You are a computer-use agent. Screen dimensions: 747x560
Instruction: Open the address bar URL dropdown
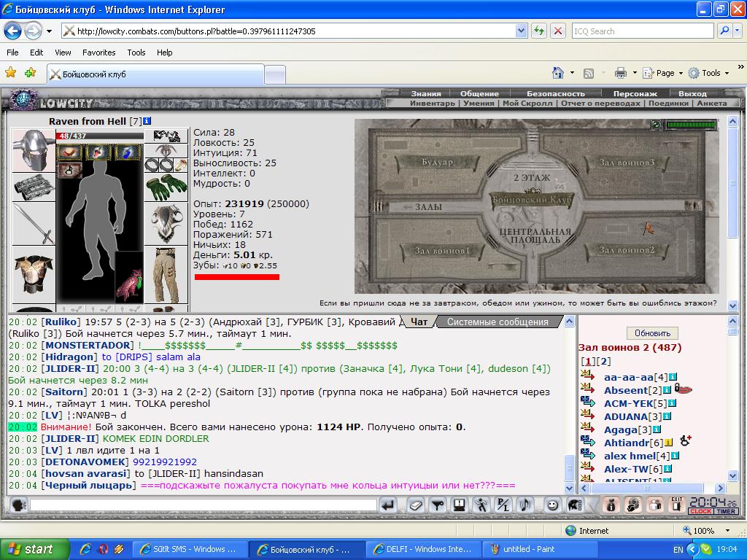coord(521,31)
